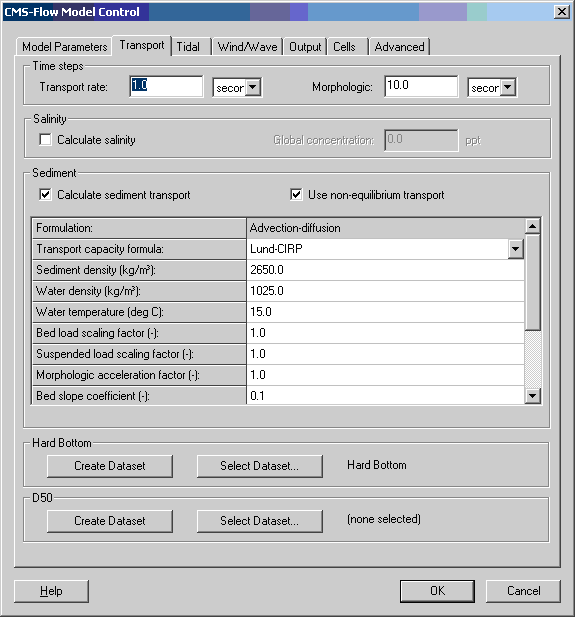
Task: Expand the Transport capacity formula dropdown
Action: (516, 249)
